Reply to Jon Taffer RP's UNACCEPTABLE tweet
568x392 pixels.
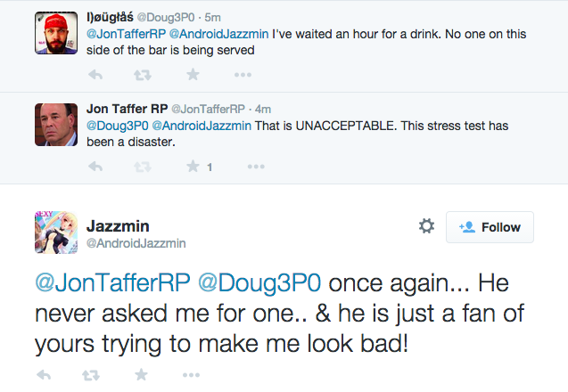(x=94, y=167)
